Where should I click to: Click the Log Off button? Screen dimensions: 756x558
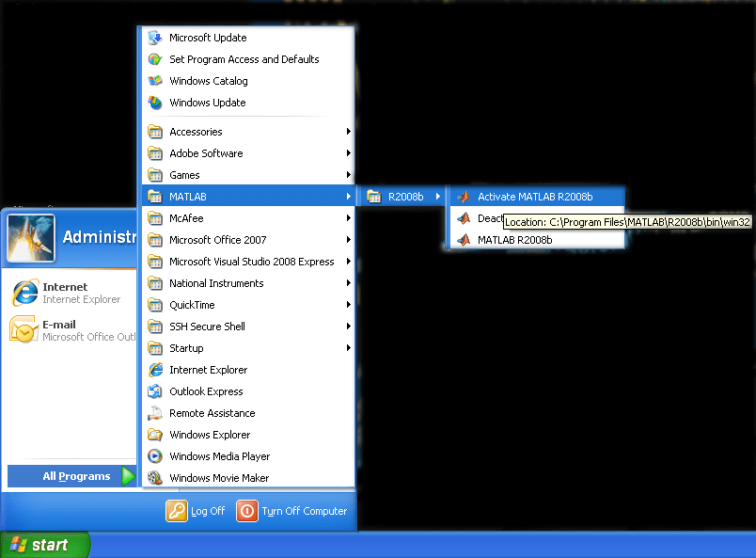click(196, 511)
